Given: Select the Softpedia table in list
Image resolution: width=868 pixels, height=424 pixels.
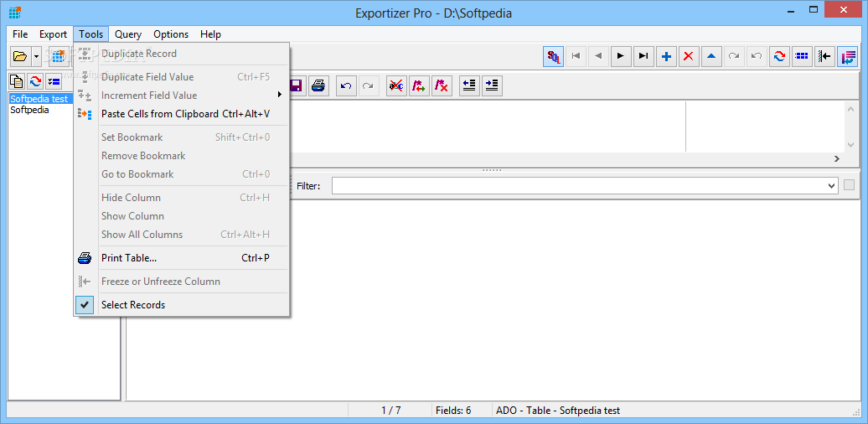Looking at the screenshot, I should coord(29,110).
